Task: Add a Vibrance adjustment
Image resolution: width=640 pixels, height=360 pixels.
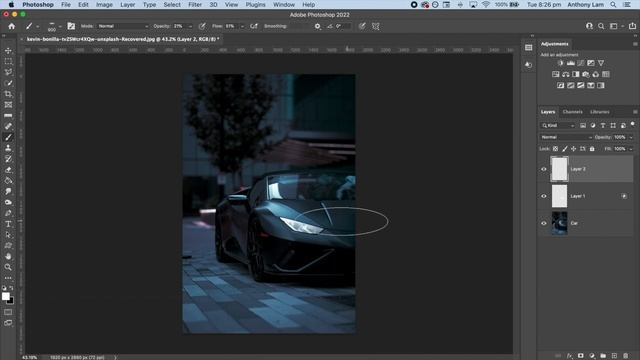Action: pos(601,63)
